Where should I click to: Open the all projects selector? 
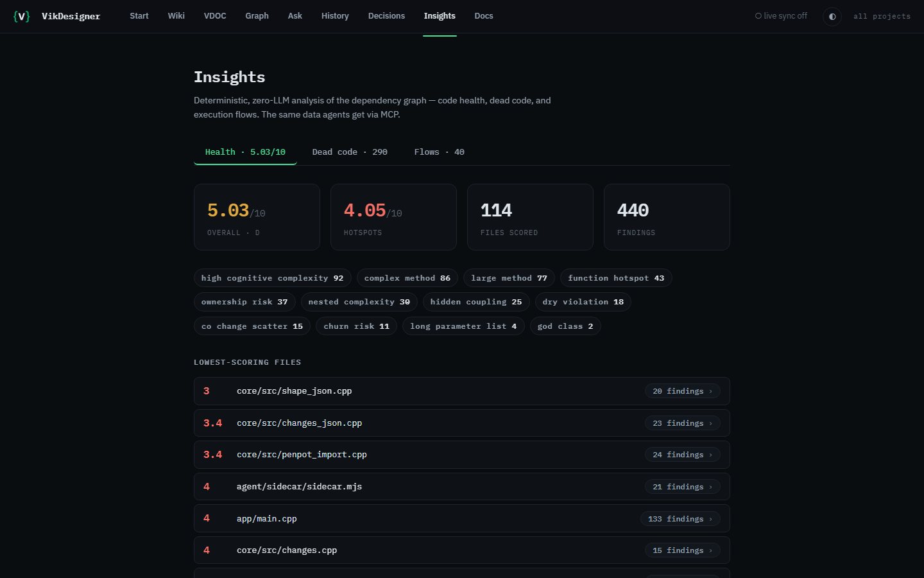click(x=882, y=16)
